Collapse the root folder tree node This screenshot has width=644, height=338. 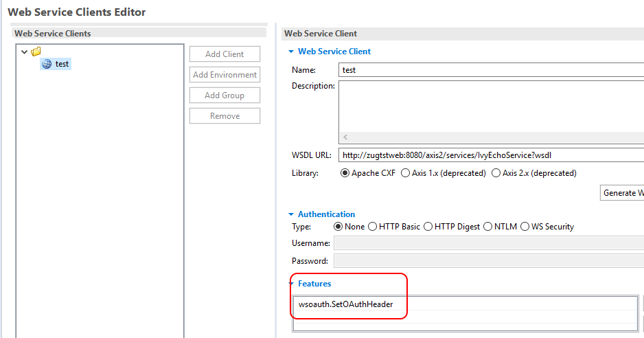tap(25, 52)
